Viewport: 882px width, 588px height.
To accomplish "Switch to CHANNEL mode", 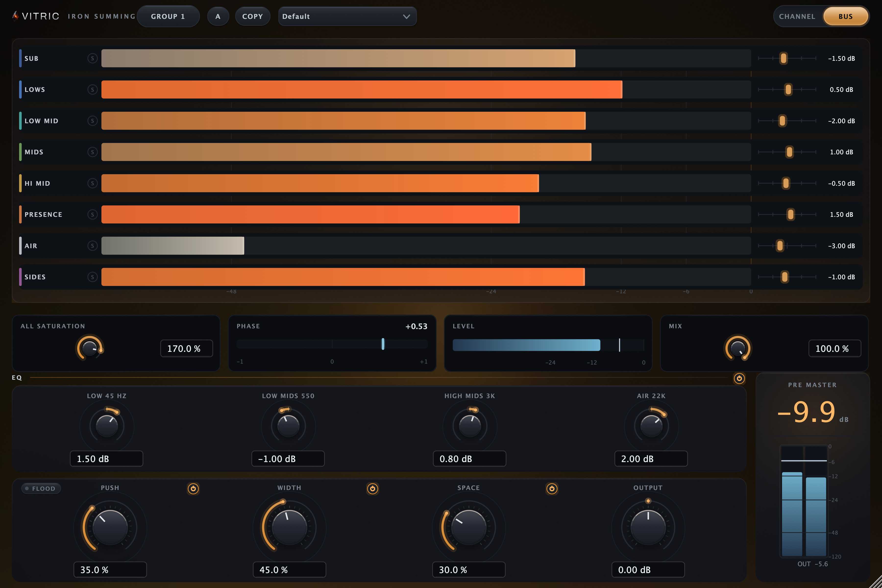I will [x=797, y=16].
